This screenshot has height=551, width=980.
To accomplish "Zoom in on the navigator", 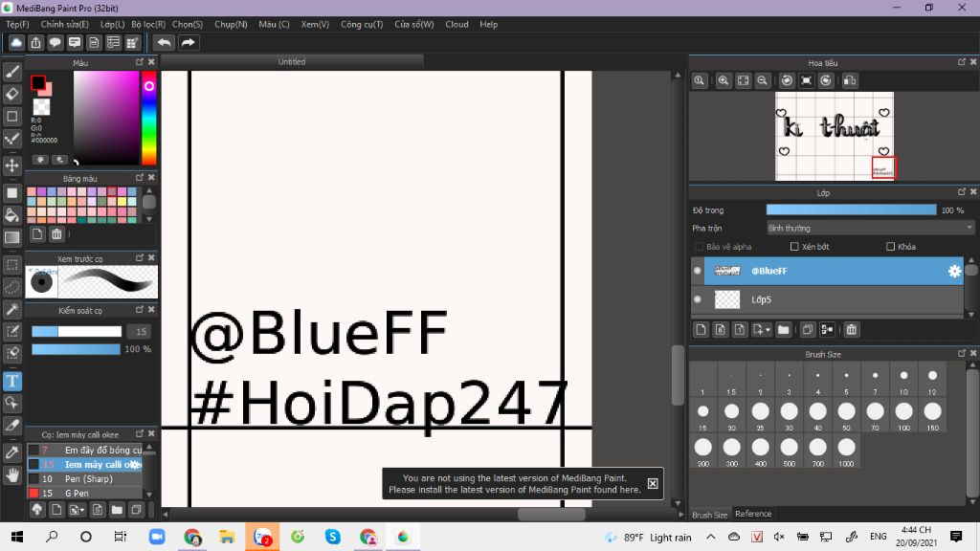I will click(724, 80).
